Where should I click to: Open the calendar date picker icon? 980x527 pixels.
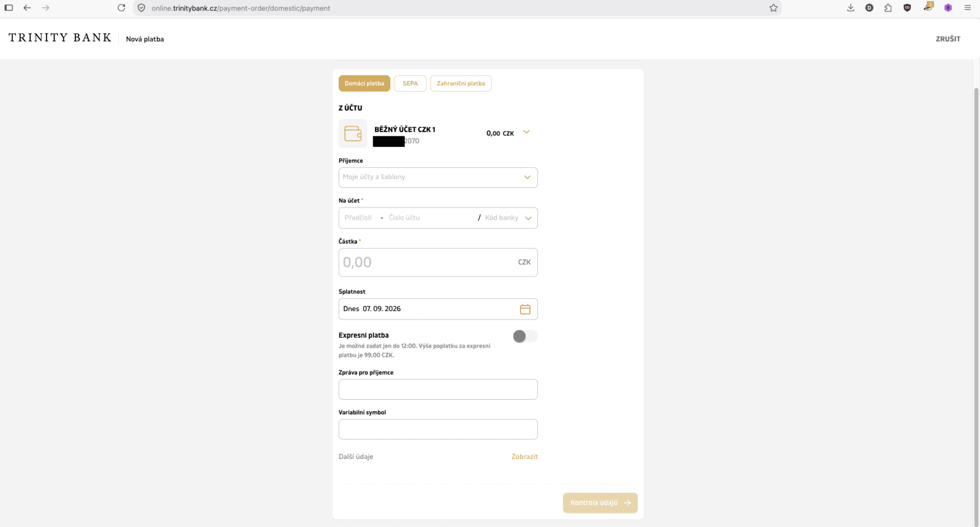pyautogui.click(x=525, y=309)
